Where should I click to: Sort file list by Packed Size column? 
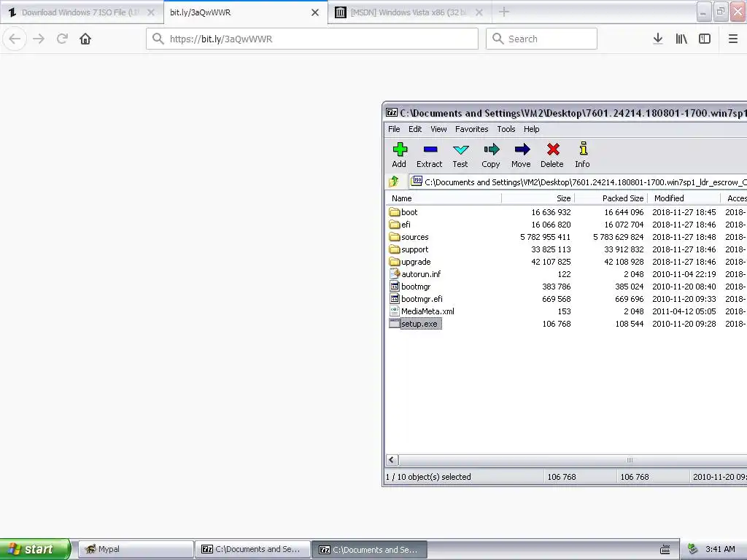click(611, 198)
